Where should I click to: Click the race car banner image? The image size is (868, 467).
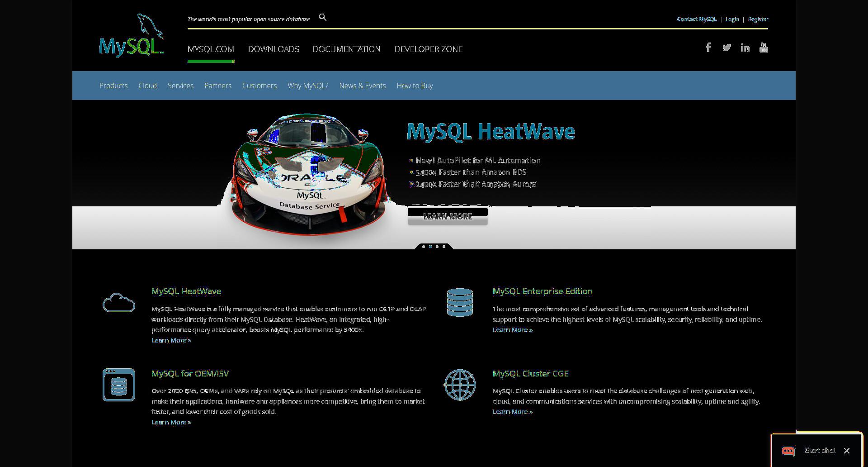309,174
